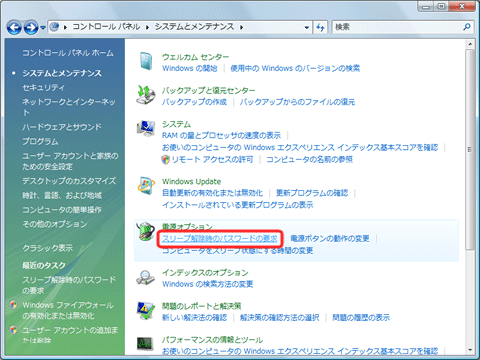Select システムとメンテナンス in the sidebar
This screenshot has width=480, height=360.
(62, 73)
